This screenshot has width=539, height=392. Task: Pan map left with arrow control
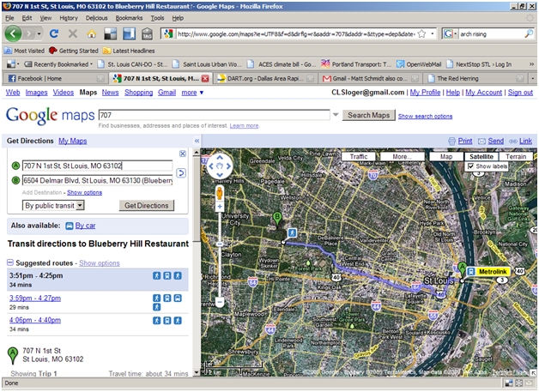tap(211, 166)
